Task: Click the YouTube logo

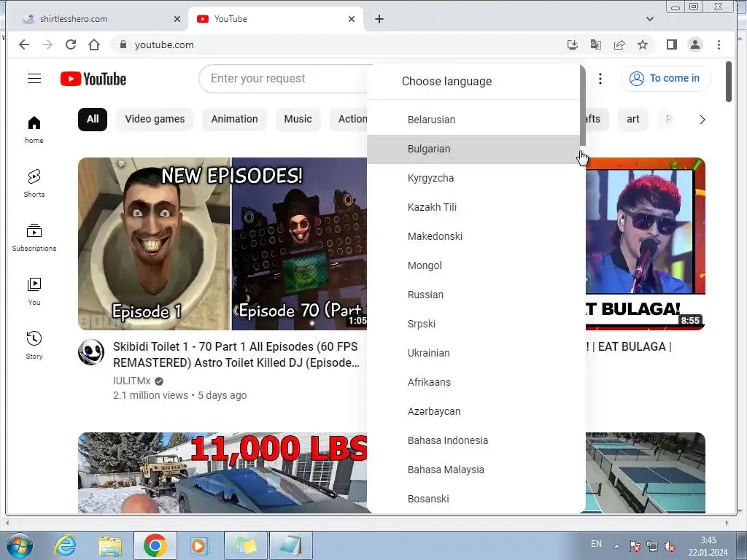Action: 93,79
